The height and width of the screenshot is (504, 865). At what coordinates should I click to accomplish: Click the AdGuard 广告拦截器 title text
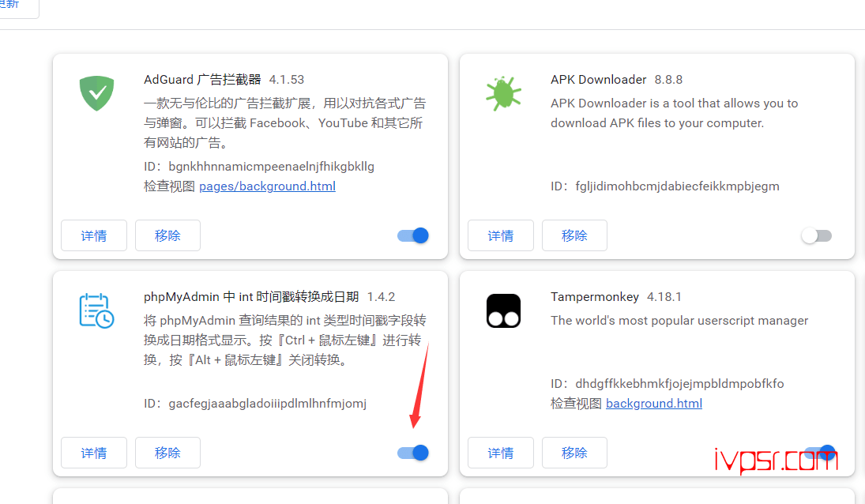tap(202, 80)
